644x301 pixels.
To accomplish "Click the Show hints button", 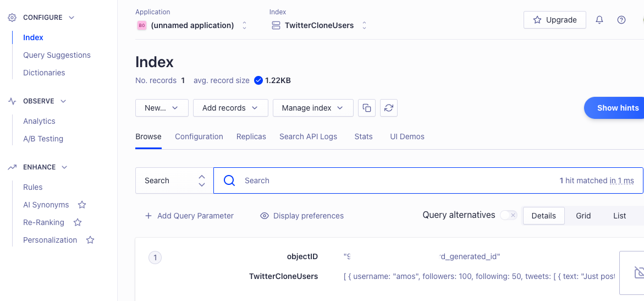I will pos(617,108).
